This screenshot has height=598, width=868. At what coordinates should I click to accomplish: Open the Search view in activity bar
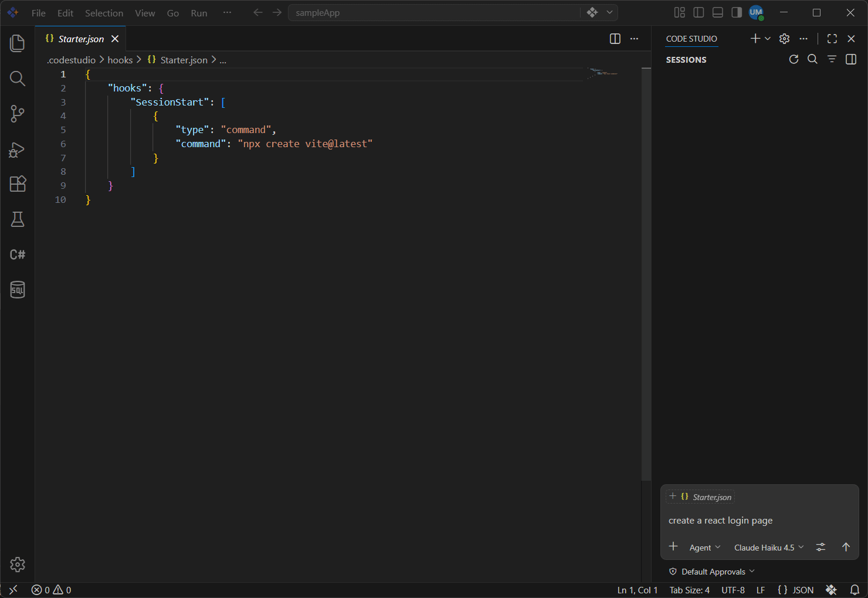click(18, 79)
